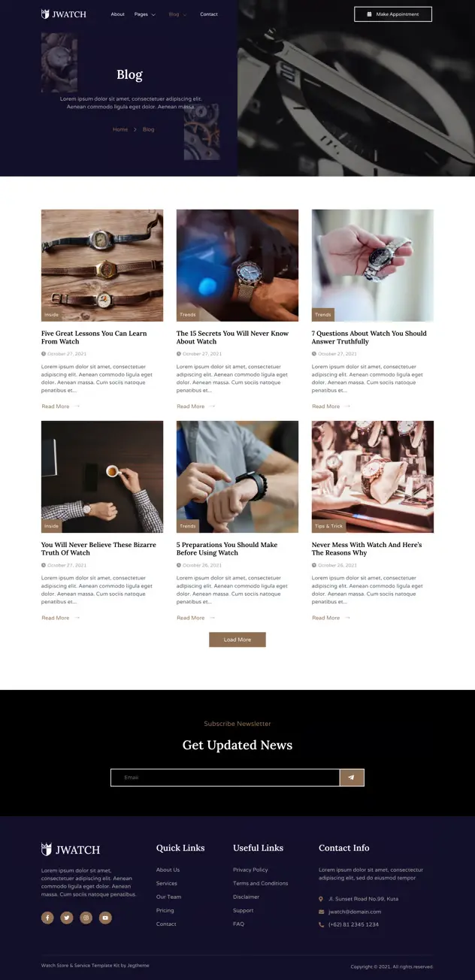
Task: Open the About menu item
Action: [x=118, y=14]
